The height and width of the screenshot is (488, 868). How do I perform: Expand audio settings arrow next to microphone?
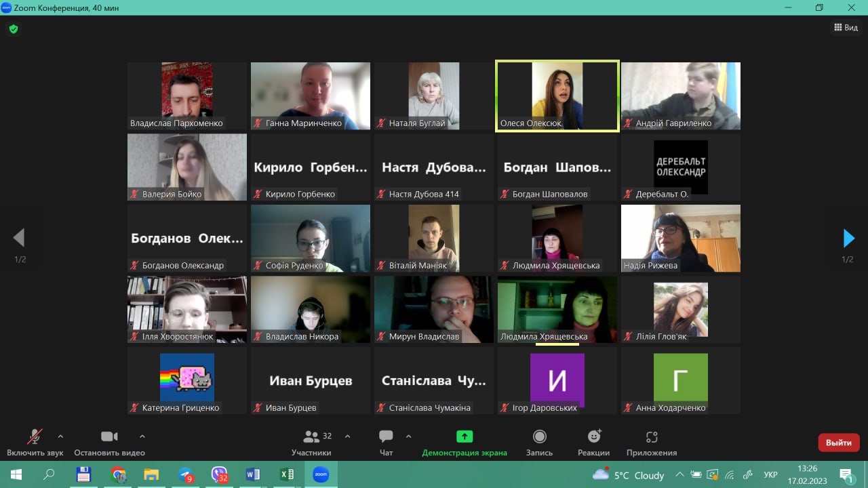tap(60, 436)
